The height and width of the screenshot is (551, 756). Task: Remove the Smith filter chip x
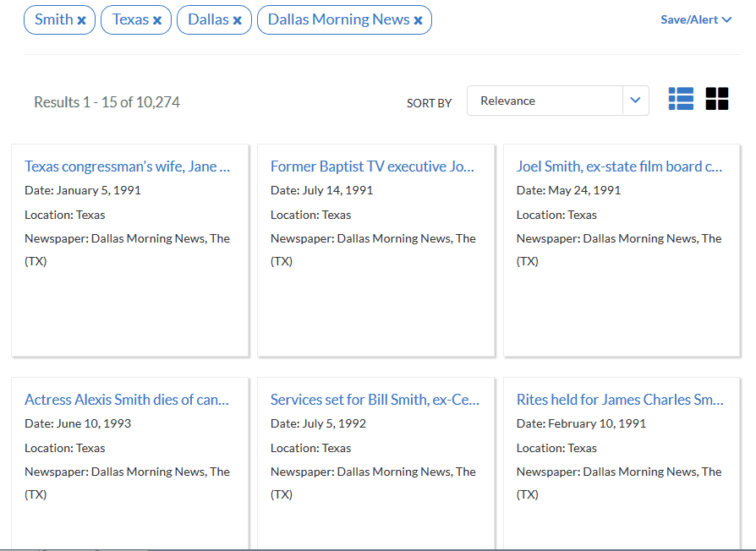[81, 20]
